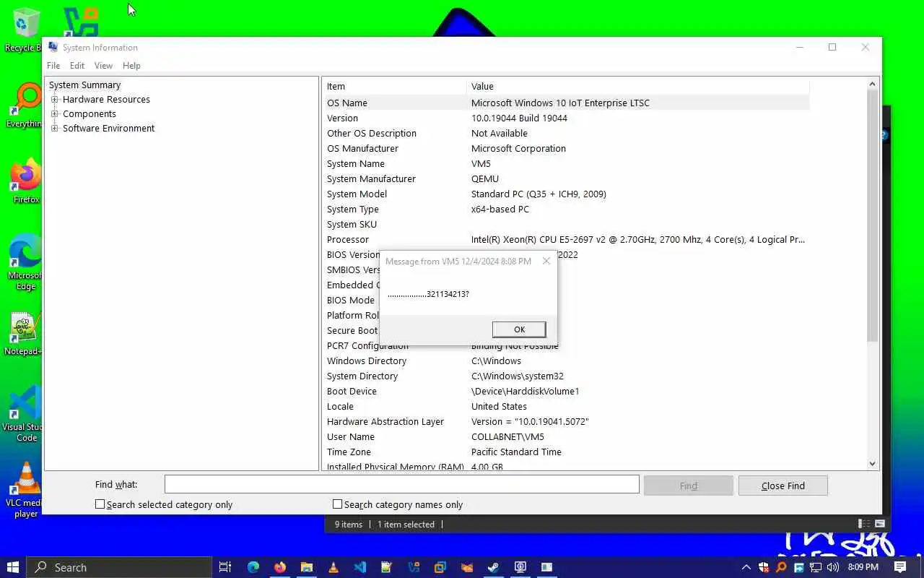Switch to details view in background window
924x578 pixels.
click(x=863, y=524)
